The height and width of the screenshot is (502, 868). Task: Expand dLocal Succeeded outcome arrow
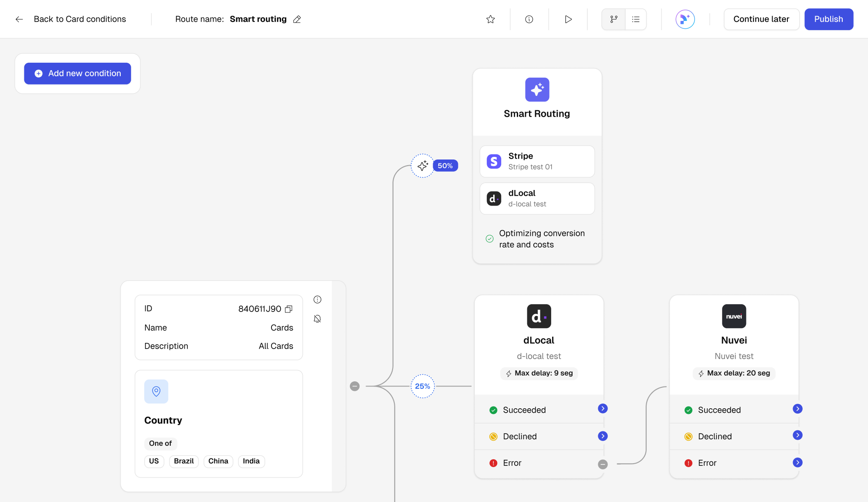(x=603, y=408)
